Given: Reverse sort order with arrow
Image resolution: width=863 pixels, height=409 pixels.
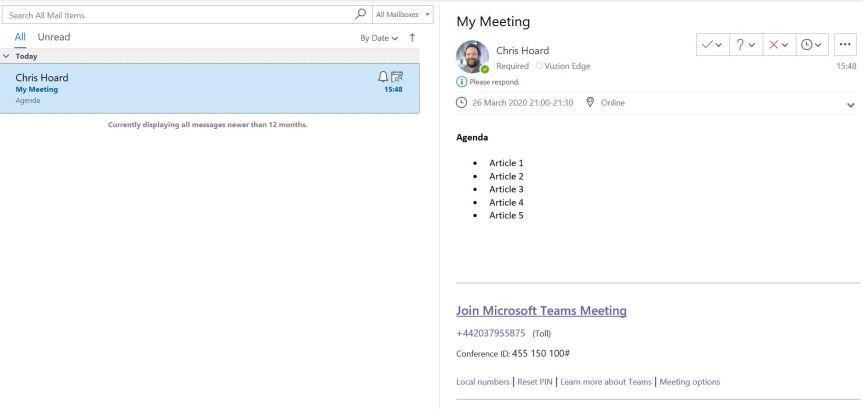Looking at the screenshot, I should [412, 37].
